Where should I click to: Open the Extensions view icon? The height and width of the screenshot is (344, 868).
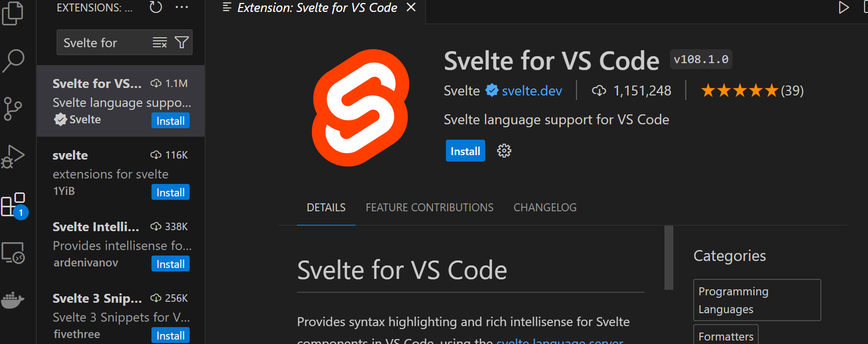pos(14,205)
